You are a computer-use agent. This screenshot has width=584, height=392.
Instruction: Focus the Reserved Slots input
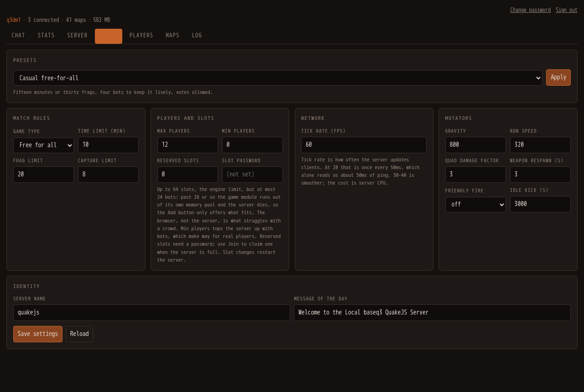click(188, 175)
